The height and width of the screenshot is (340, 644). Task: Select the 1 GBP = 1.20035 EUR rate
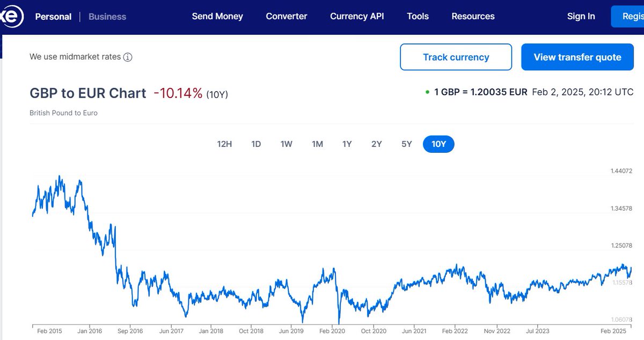tap(481, 92)
